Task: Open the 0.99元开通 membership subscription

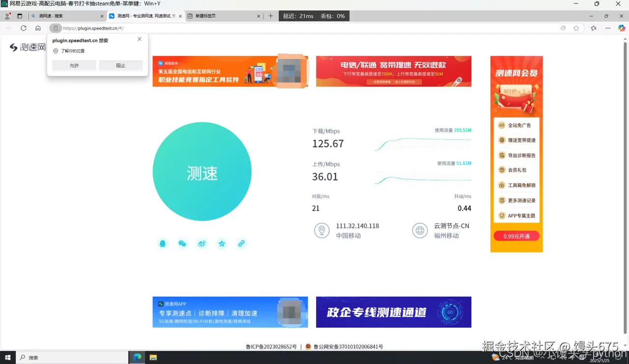Action: [516, 236]
